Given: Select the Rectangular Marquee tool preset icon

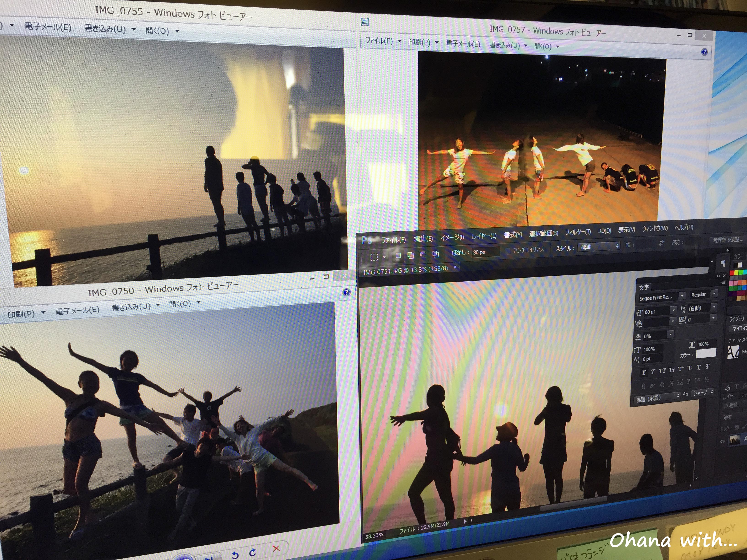Looking at the screenshot, I should [374, 257].
